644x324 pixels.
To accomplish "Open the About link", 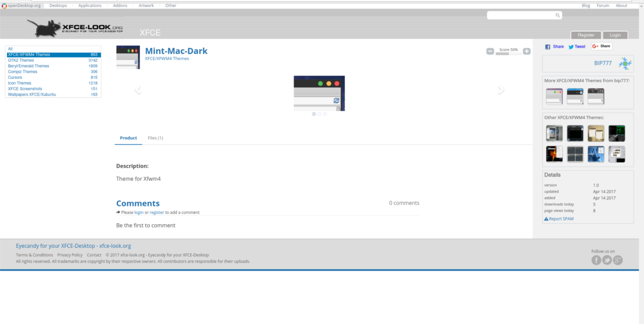I will (x=621, y=5).
